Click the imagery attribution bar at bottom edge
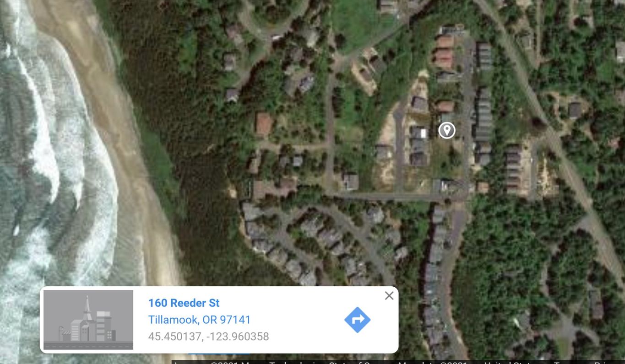The height and width of the screenshot is (364, 625). pos(398,362)
